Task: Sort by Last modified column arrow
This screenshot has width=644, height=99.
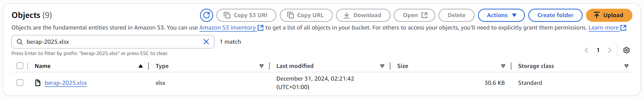Action: (382, 66)
